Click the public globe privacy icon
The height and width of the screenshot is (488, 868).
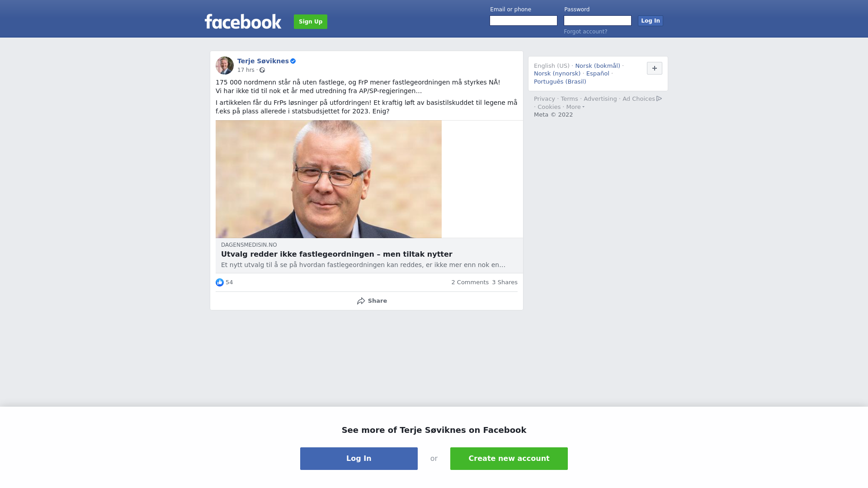click(262, 70)
